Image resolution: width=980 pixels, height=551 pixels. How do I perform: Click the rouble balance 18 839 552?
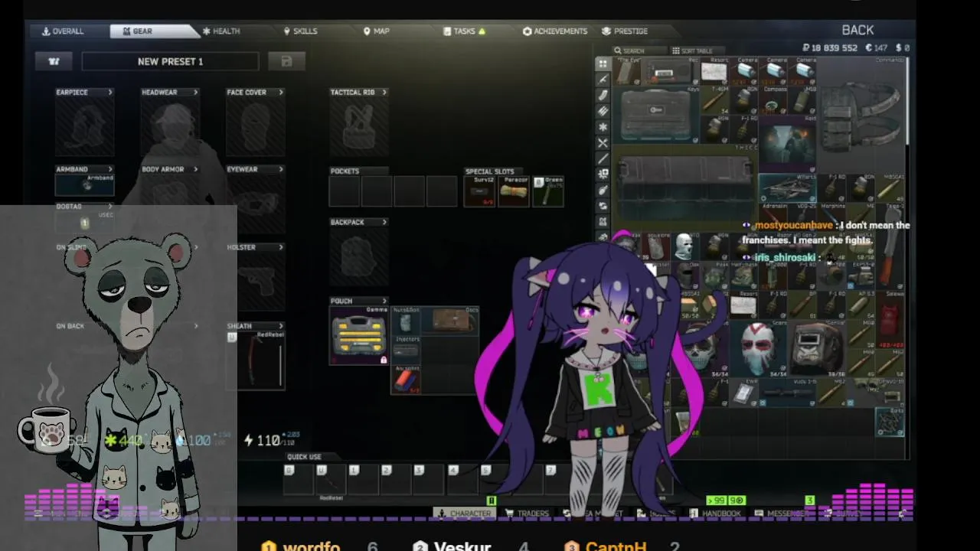(829, 47)
